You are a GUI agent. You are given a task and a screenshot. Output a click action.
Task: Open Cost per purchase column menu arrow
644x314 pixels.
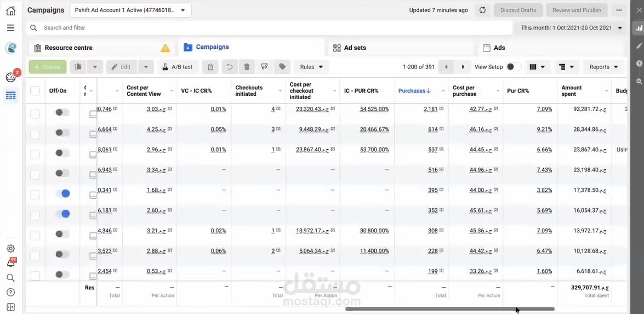pyautogui.click(x=498, y=91)
